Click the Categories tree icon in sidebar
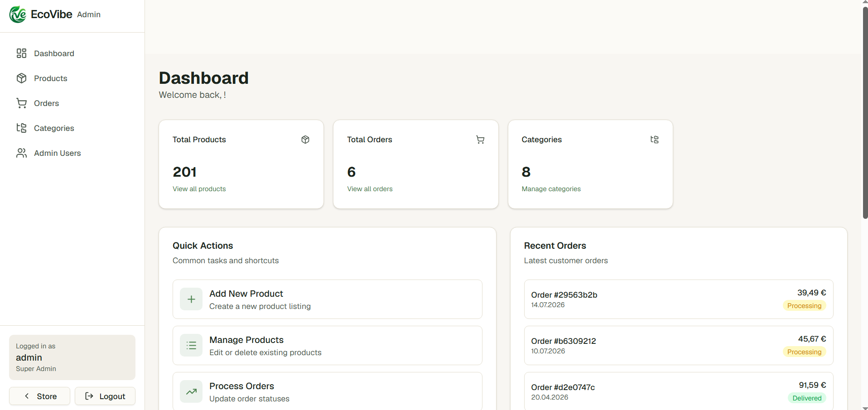The height and width of the screenshot is (410, 868). click(21, 128)
